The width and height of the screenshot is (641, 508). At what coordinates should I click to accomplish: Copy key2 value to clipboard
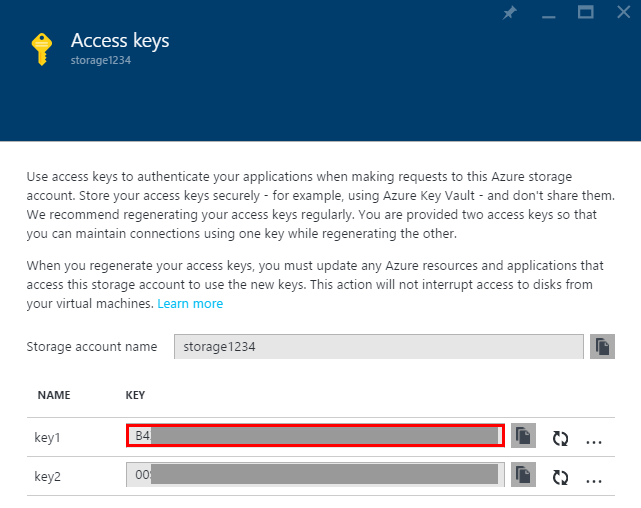click(523, 475)
